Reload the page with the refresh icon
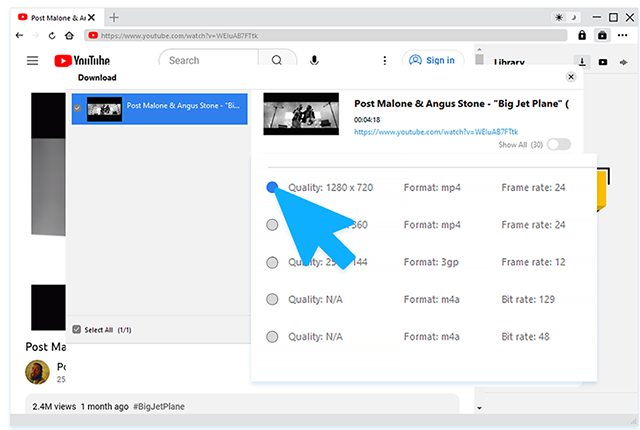640x430 pixels. 52,35
